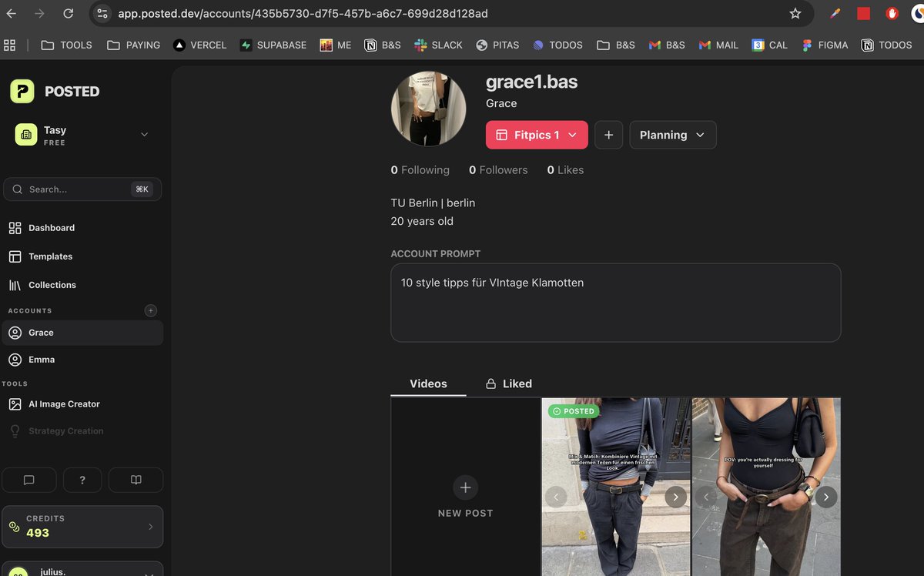Open the TOOLS bookmark folder

[66, 45]
